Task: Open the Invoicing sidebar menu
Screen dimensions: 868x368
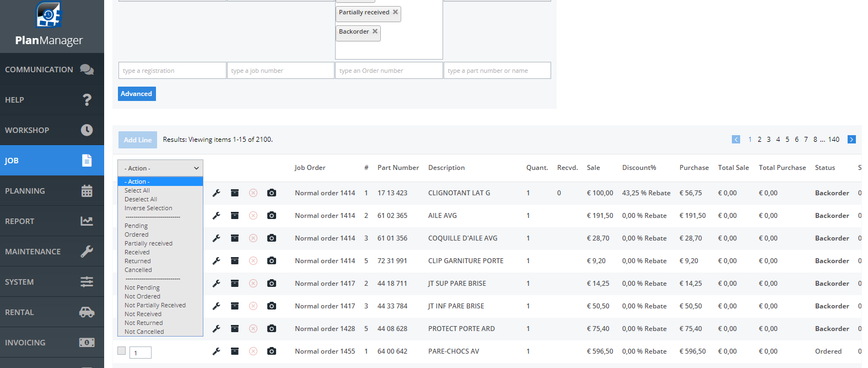Action: click(x=52, y=343)
